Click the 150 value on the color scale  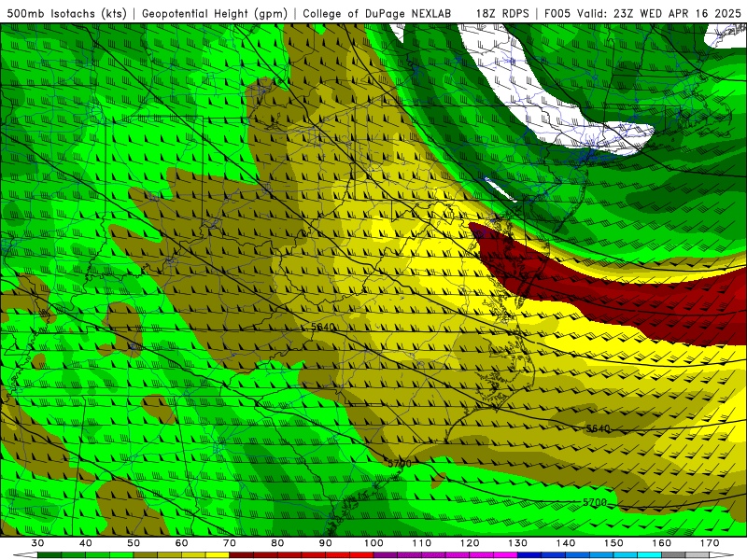point(613,543)
